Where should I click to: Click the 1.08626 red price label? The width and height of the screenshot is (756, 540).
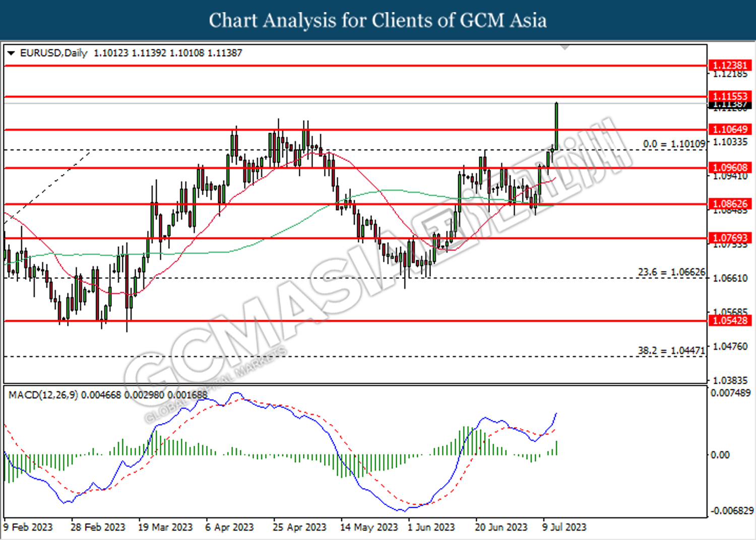[x=730, y=204]
